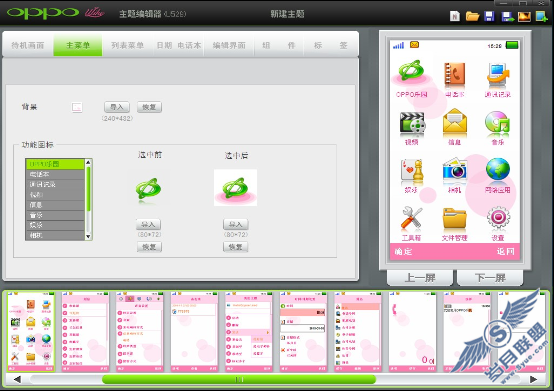Image resolution: width=554 pixels, height=391 pixels.
Task: Click the new theme document icon
Action: click(x=455, y=16)
